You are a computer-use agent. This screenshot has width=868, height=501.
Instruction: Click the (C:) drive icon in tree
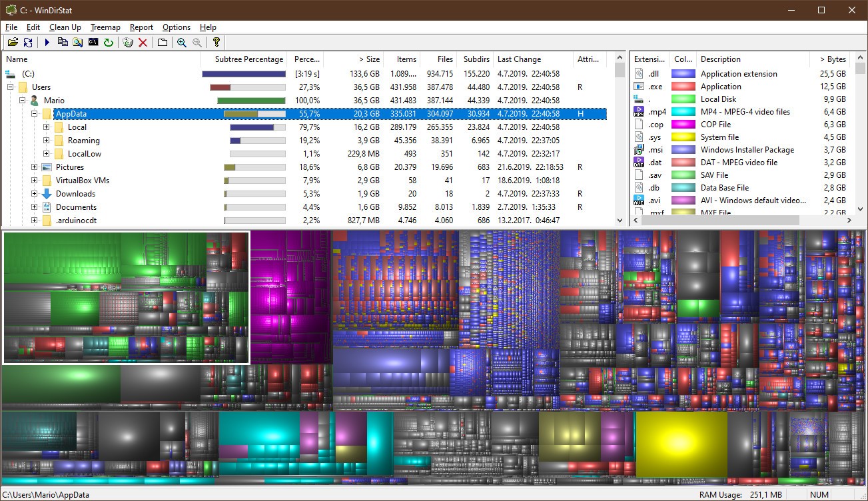(x=10, y=74)
